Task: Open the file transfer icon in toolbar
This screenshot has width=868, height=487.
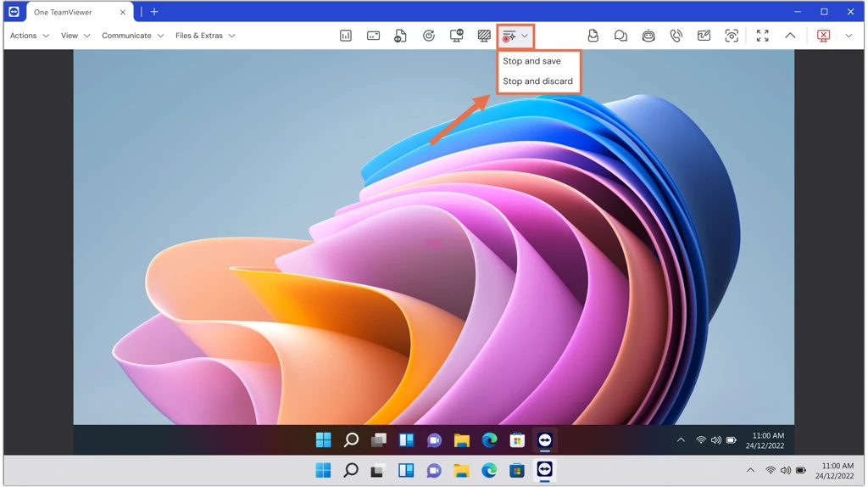Action: pyautogui.click(x=593, y=36)
